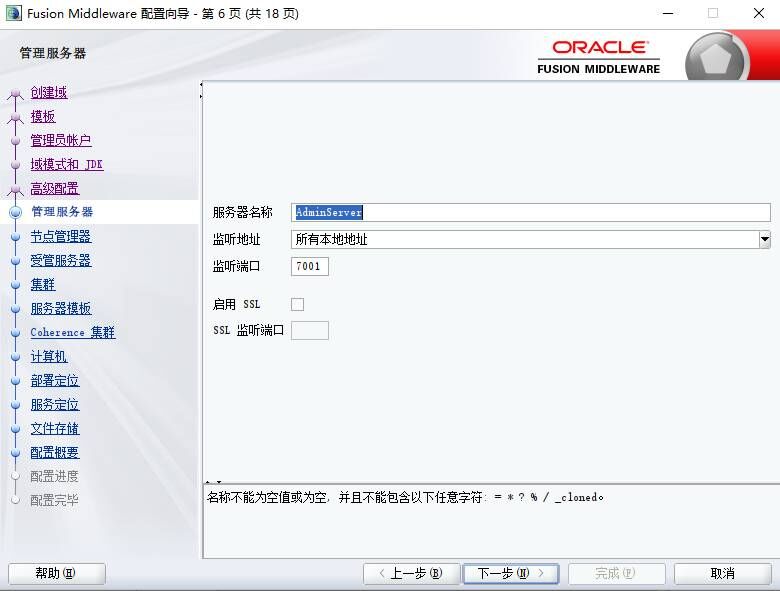Click the 帮助(H) button

(57, 574)
